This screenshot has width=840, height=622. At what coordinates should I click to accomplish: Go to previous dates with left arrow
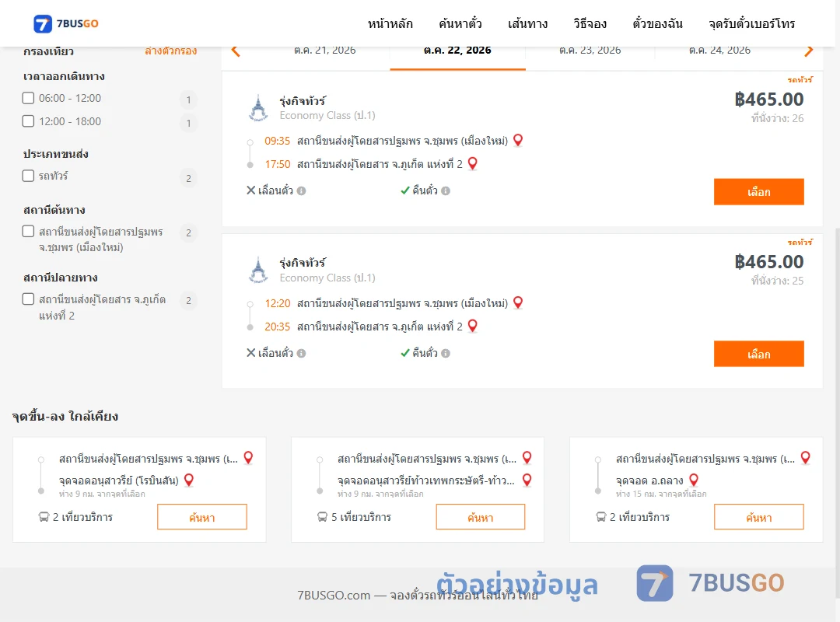(236, 51)
